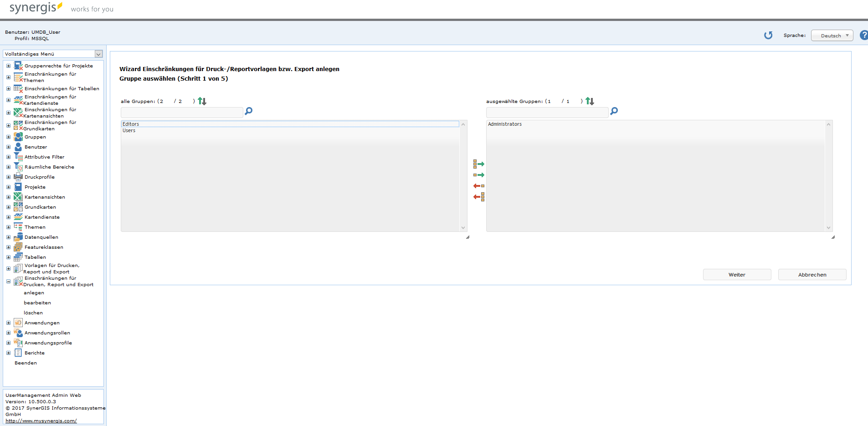Expand the Einschränkungen für Grundkarten node
The image size is (868, 426).
pos(8,125)
